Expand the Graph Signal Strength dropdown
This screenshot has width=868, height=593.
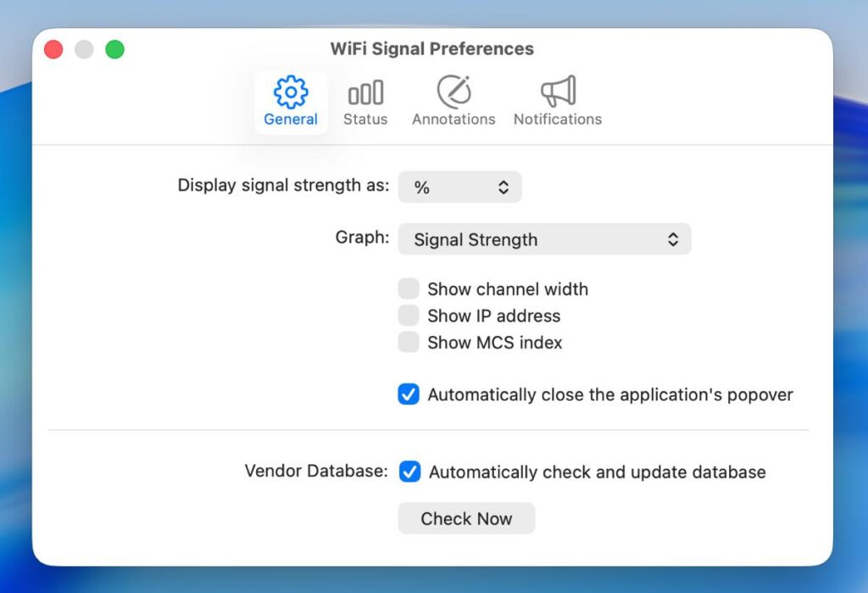544,239
